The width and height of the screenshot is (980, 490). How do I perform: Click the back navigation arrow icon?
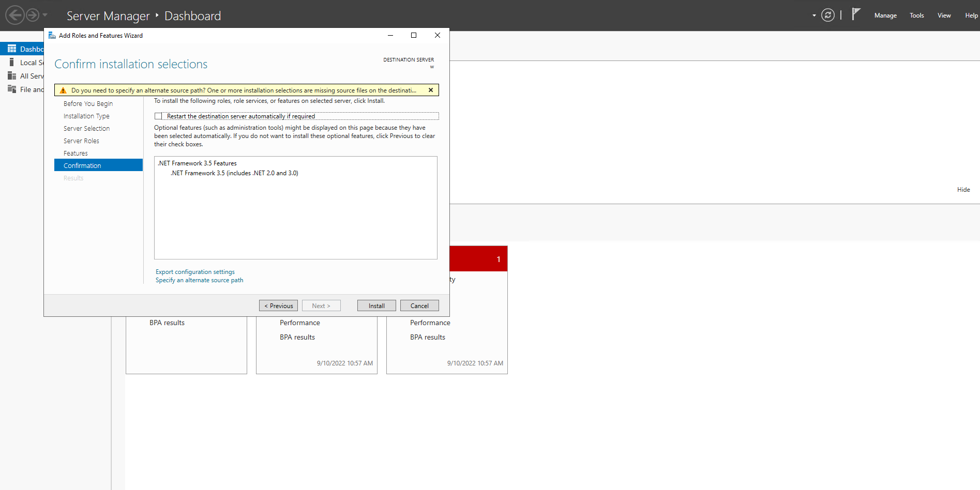[x=15, y=15]
